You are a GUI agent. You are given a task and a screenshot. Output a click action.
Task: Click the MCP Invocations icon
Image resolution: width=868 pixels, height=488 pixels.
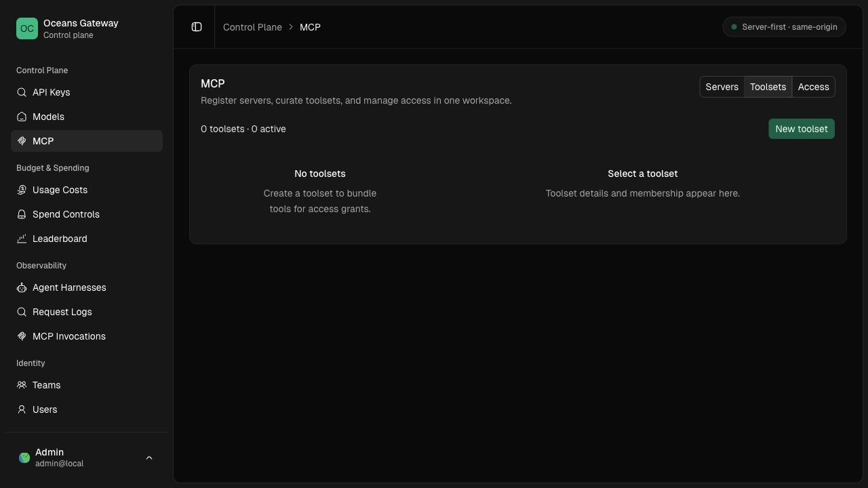pos(22,336)
